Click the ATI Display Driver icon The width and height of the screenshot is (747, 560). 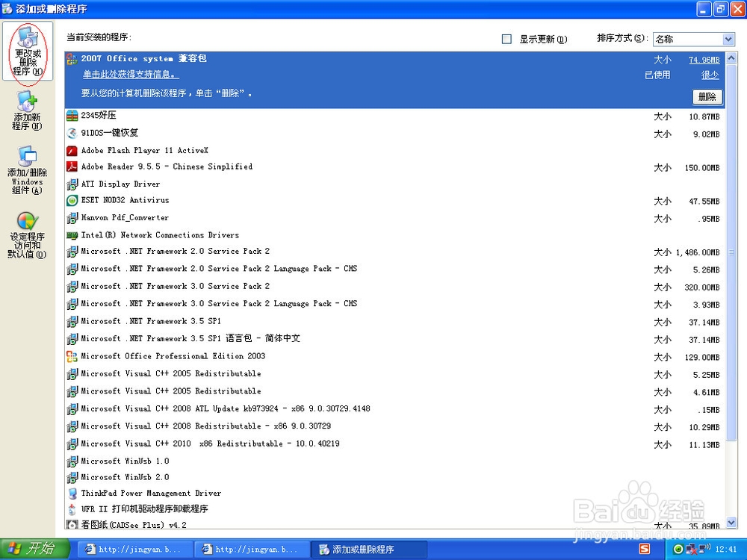[x=72, y=184]
